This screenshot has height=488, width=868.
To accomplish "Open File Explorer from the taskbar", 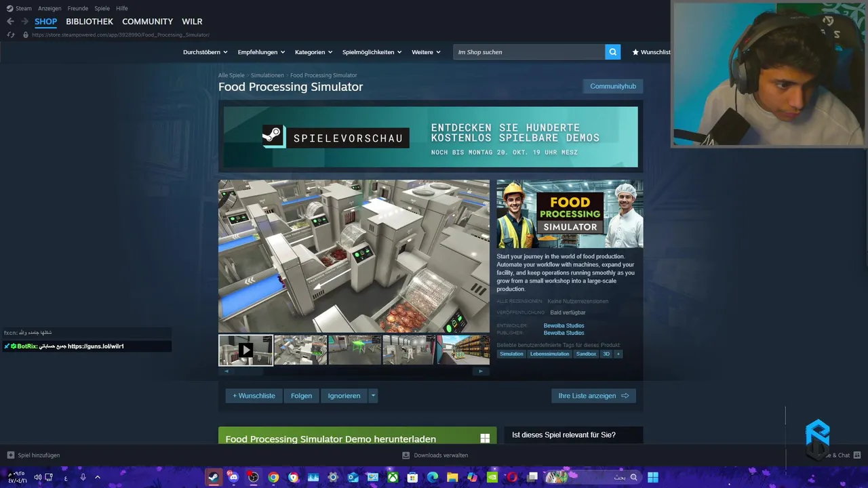I will [452, 477].
